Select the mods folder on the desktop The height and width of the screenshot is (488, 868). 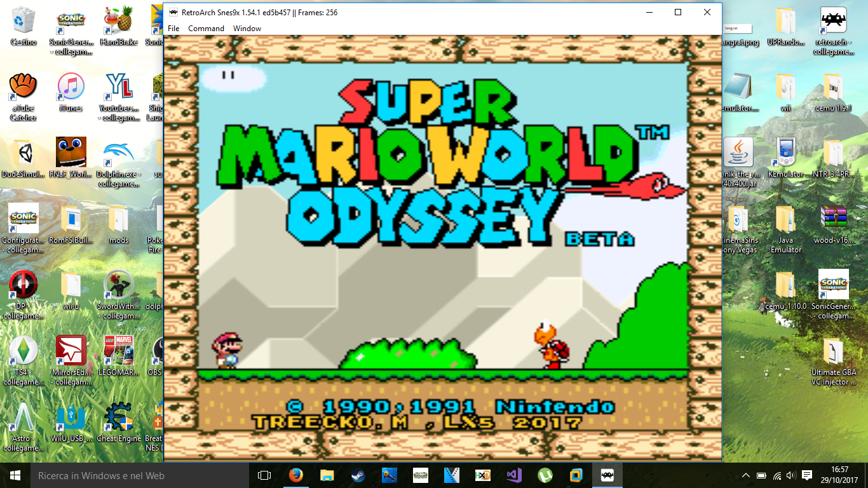(x=119, y=224)
